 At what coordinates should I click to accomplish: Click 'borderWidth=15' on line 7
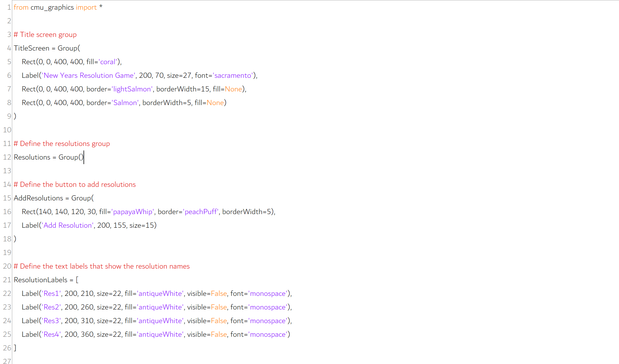coord(183,89)
